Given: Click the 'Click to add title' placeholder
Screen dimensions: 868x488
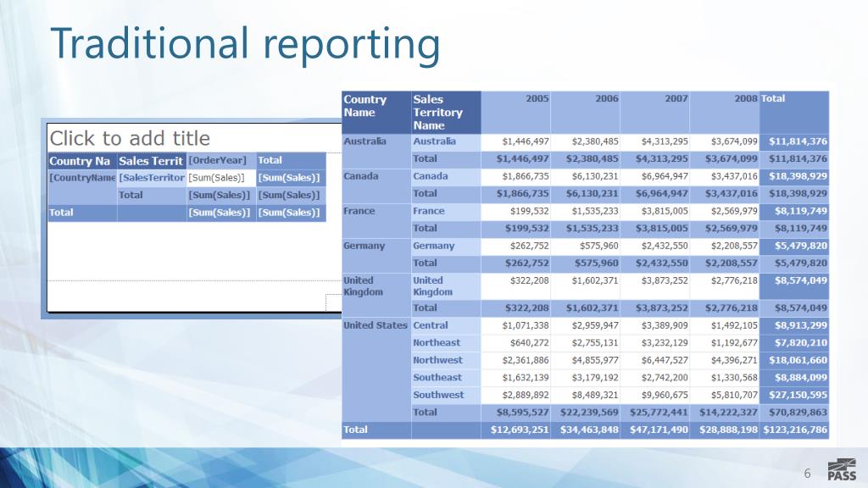Looking at the screenshot, I should pyautogui.click(x=130, y=138).
